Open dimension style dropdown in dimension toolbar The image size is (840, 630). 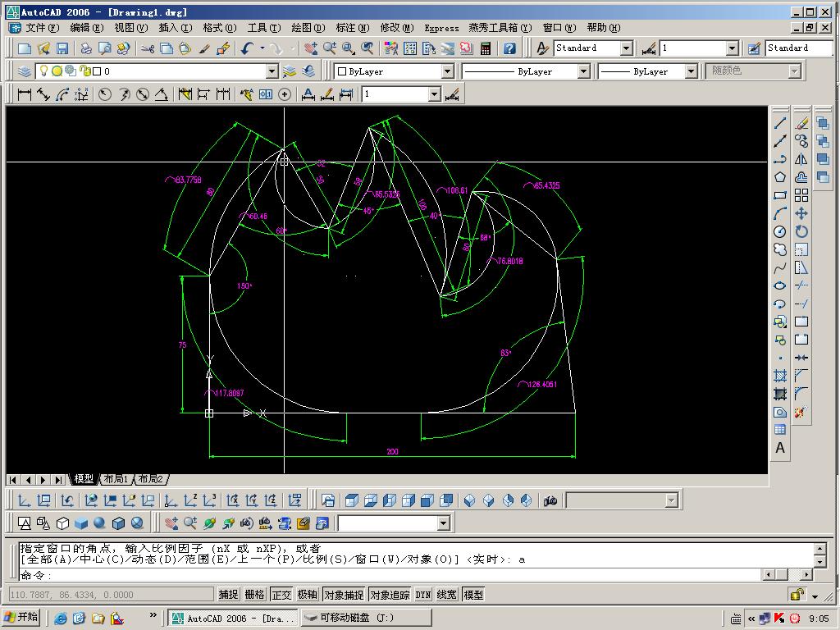[x=435, y=95]
